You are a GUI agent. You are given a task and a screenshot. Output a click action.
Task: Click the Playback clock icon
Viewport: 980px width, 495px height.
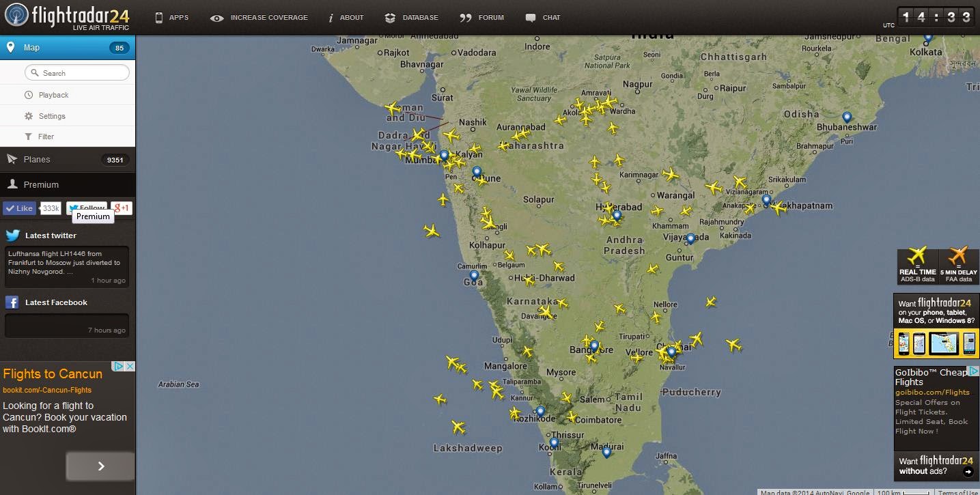pos(29,95)
